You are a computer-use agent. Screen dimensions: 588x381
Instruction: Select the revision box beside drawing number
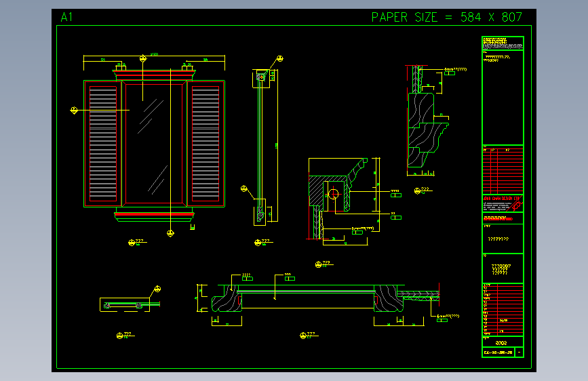point(520,353)
